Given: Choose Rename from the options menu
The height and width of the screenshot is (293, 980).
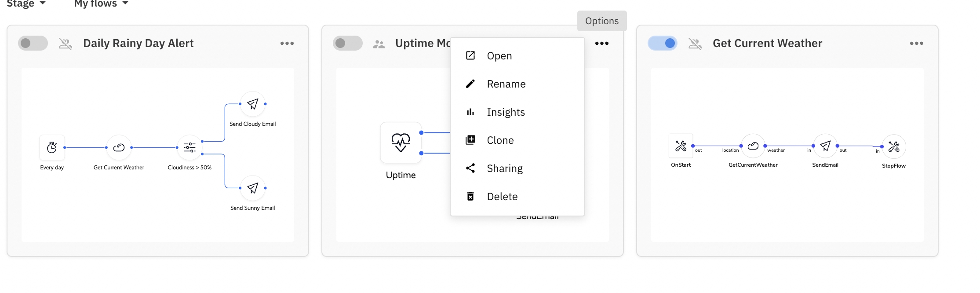Looking at the screenshot, I should [506, 84].
